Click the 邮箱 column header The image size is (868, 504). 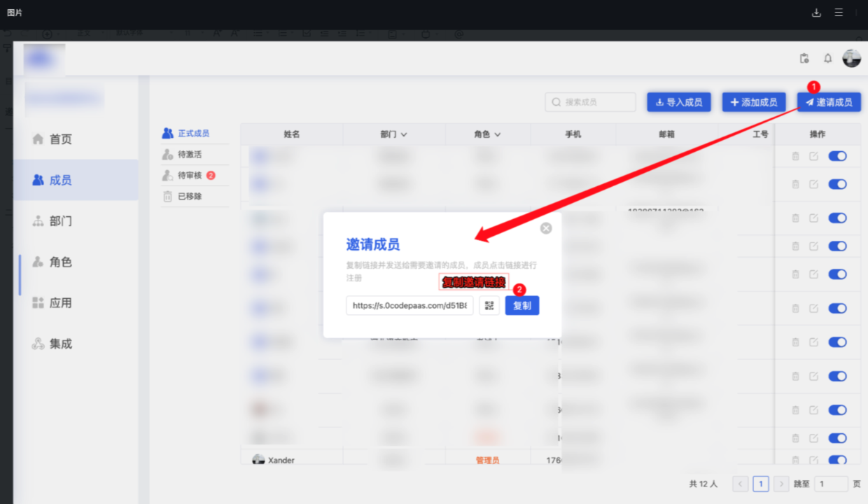[x=666, y=134]
